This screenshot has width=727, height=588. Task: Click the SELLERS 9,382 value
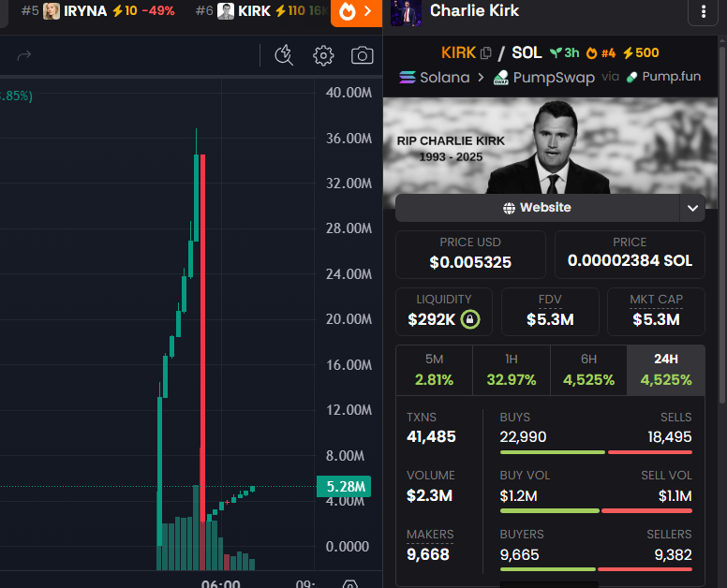point(673,554)
